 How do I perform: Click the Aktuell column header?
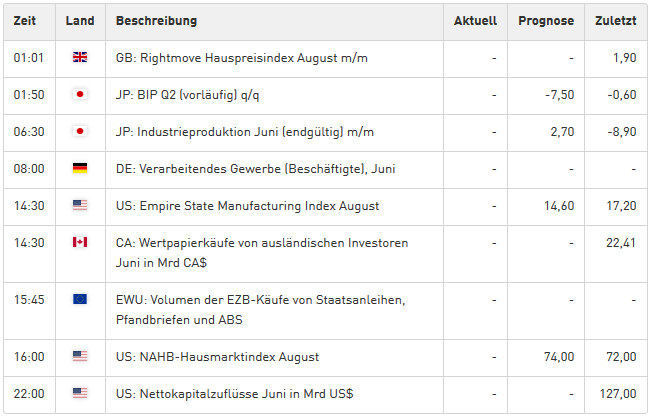[x=475, y=21]
